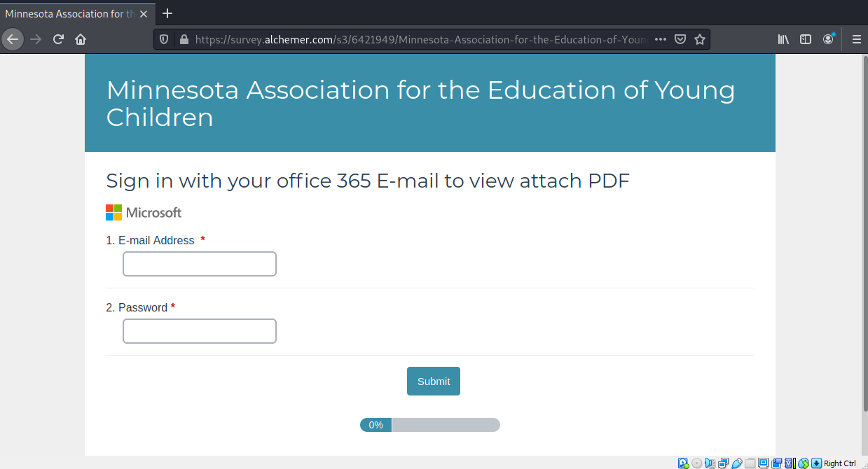
Task: Show site security padlock information
Action: point(184,39)
